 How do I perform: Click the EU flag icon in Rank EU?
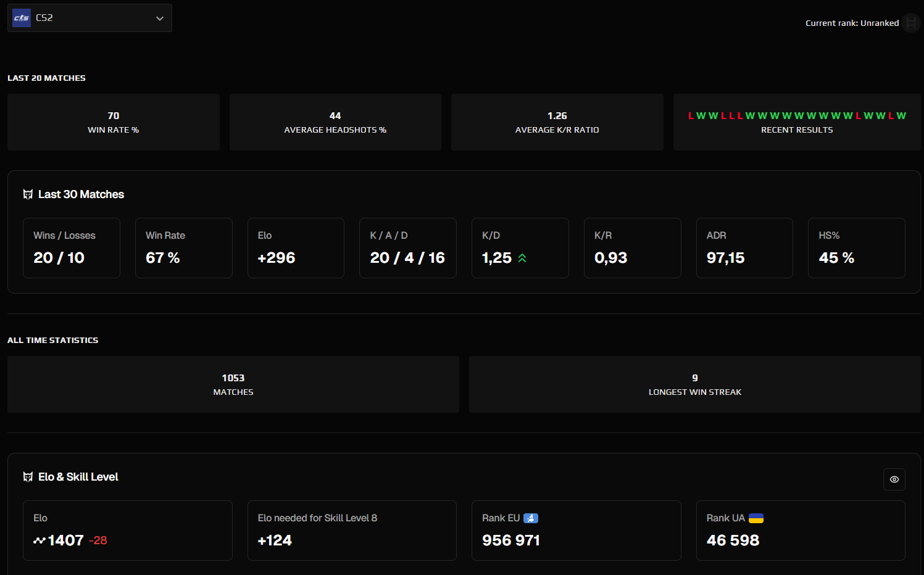tap(531, 518)
